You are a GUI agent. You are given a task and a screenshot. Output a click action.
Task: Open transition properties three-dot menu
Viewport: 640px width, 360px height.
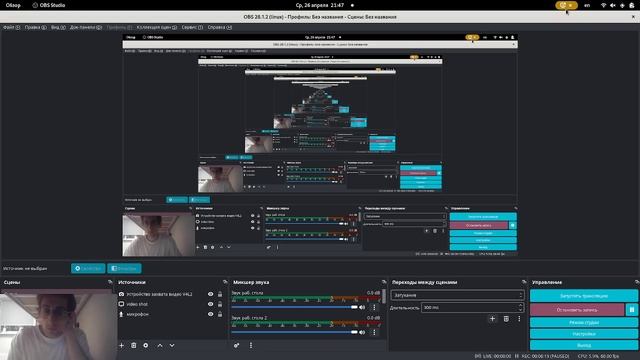(x=519, y=319)
